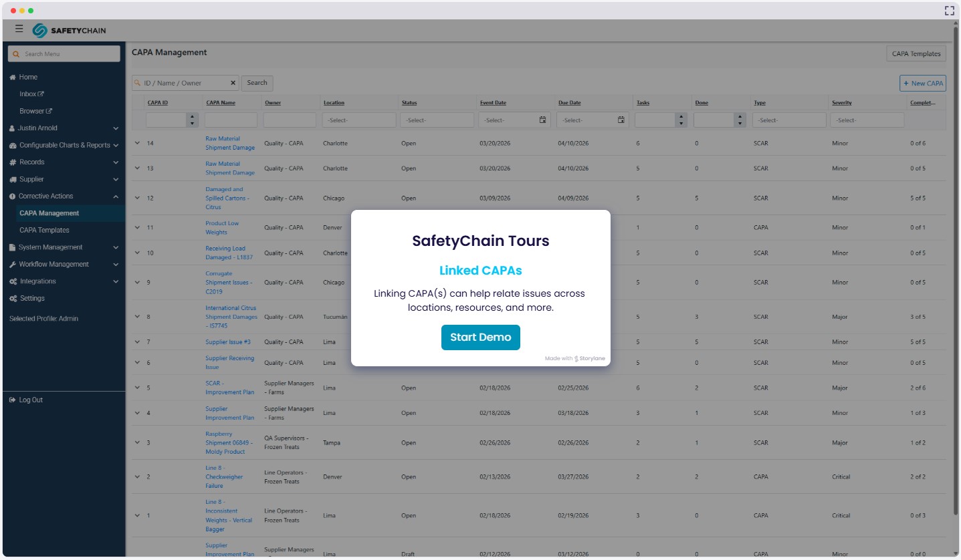Screen dimensions: 961x560
Task: Click the Corrective Actions alert icon
Action: coord(13,196)
